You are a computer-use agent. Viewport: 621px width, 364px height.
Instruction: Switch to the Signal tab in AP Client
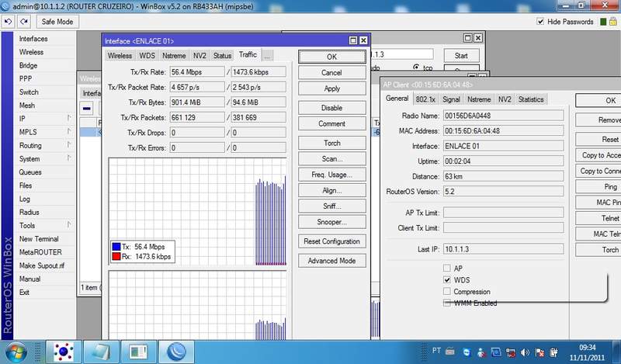451,99
